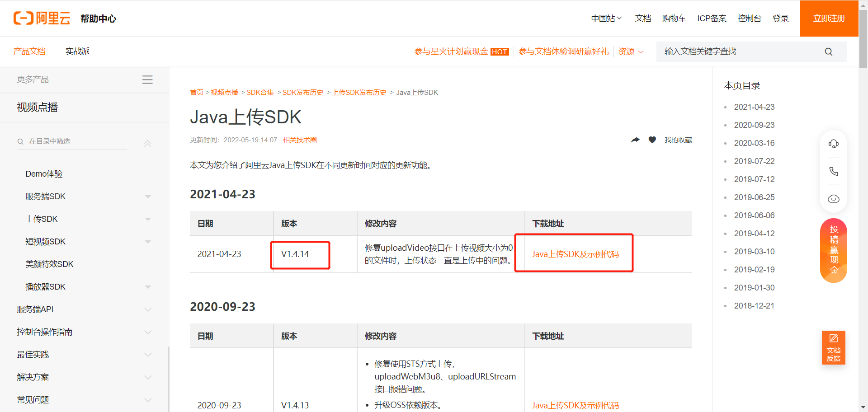Screen dimensions: 868x412
Task: Open the 文档反馈 feedback button
Action: pyautogui.click(x=833, y=347)
